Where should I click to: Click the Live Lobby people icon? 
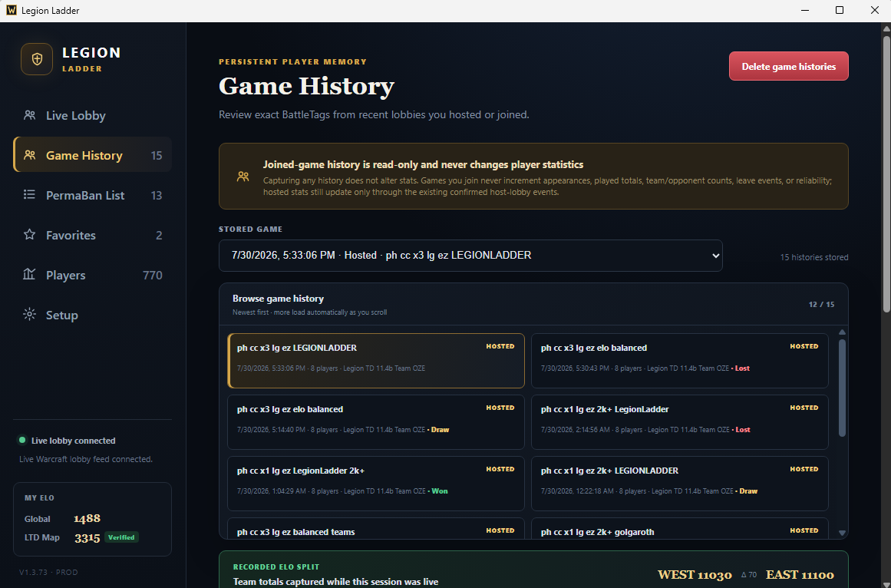point(30,115)
